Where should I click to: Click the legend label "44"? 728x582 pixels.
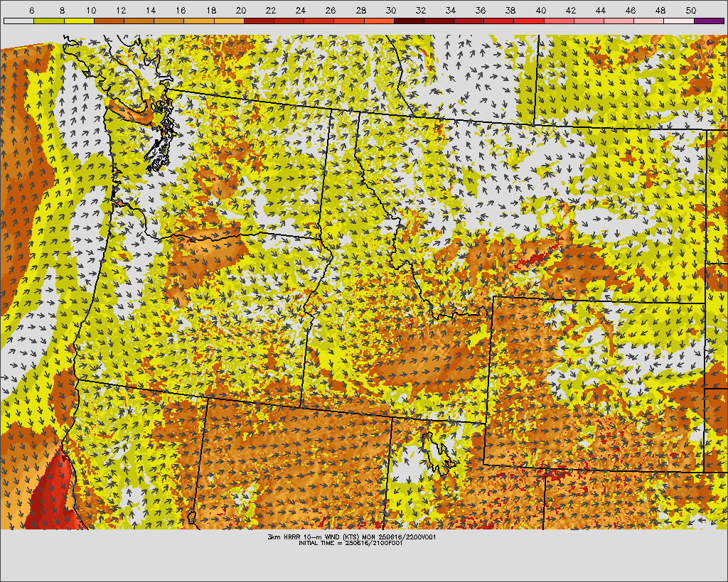(x=601, y=10)
